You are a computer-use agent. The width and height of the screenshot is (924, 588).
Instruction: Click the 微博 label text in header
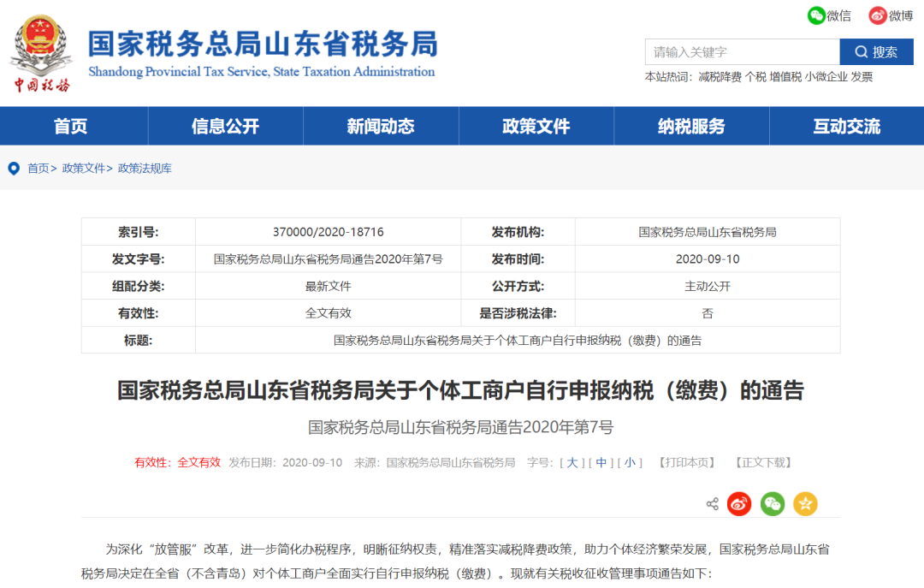pos(901,16)
